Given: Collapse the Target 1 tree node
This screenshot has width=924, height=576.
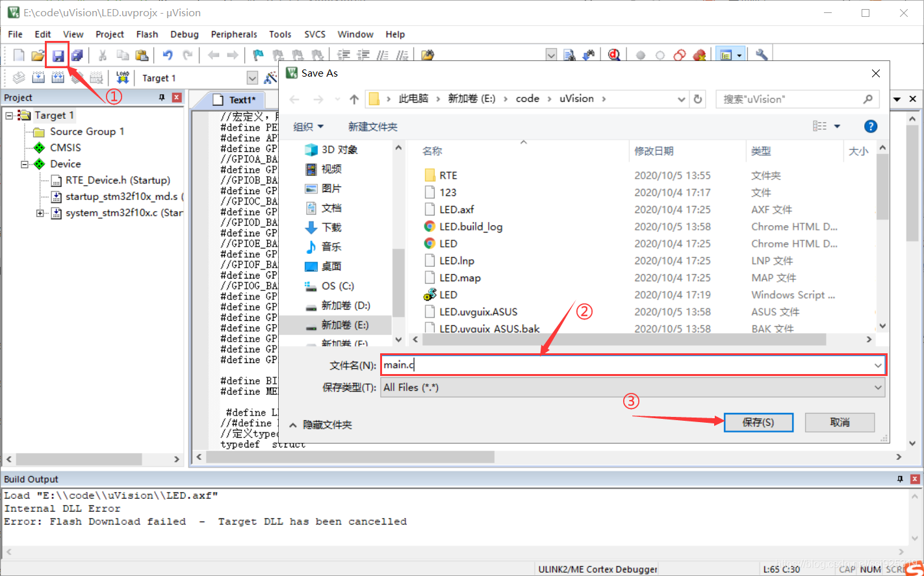Looking at the screenshot, I should tap(9, 116).
